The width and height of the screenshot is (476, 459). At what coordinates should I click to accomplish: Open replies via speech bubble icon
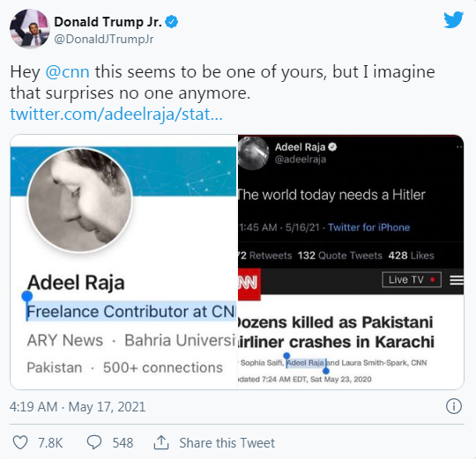coord(94,442)
